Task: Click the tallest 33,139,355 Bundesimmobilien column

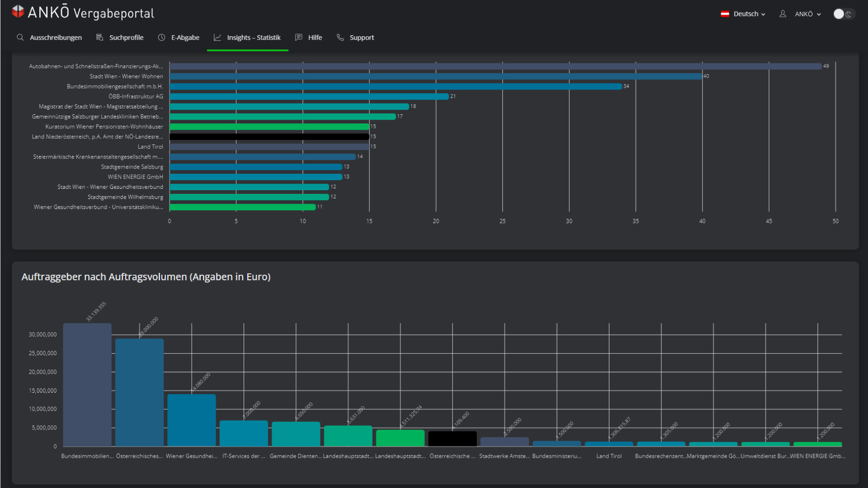Action: click(x=87, y=385)
